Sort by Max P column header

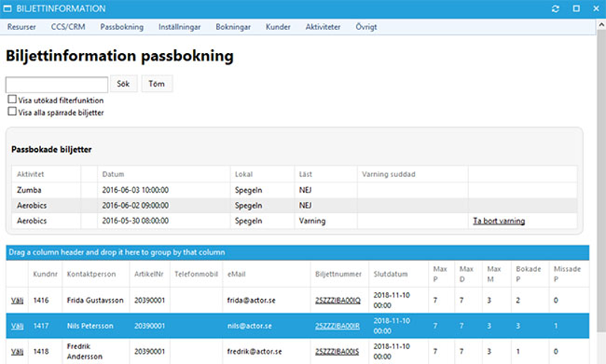click(440, 274)
